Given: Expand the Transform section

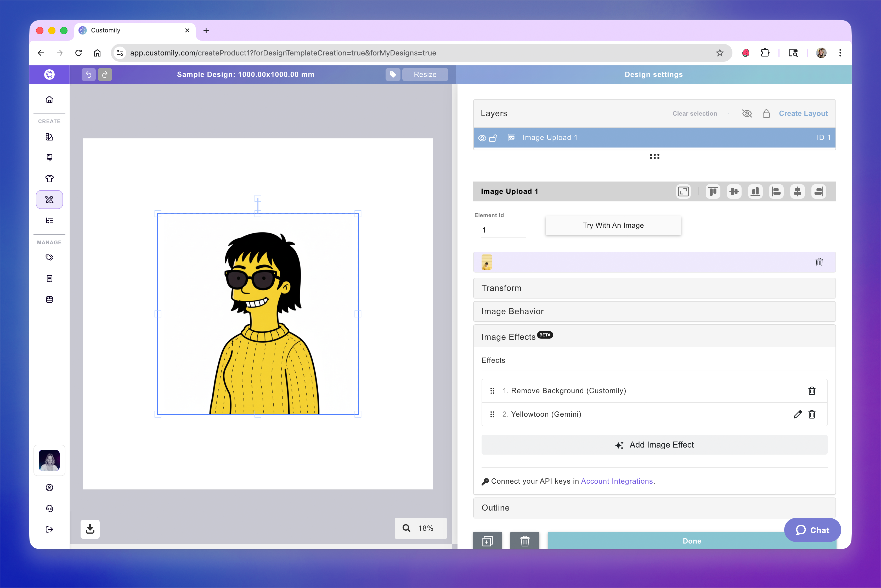Looking at the screenshot, I should tap(654, 288).
